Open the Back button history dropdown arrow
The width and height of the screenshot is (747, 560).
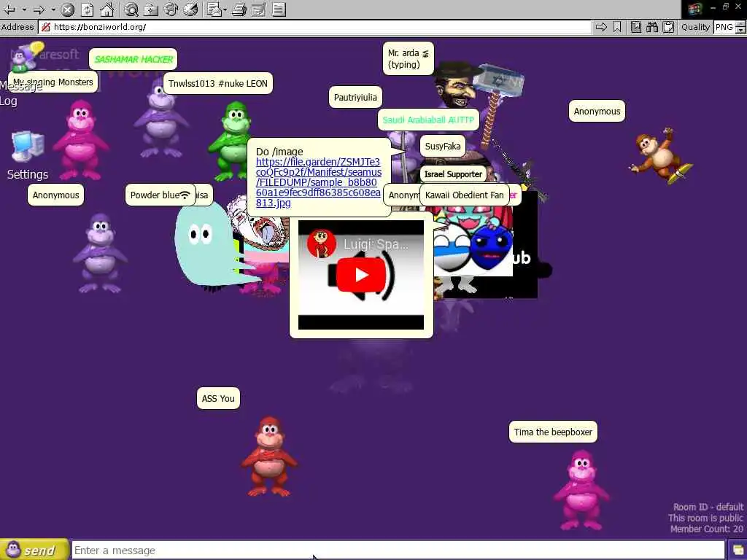tap(23, 9)
